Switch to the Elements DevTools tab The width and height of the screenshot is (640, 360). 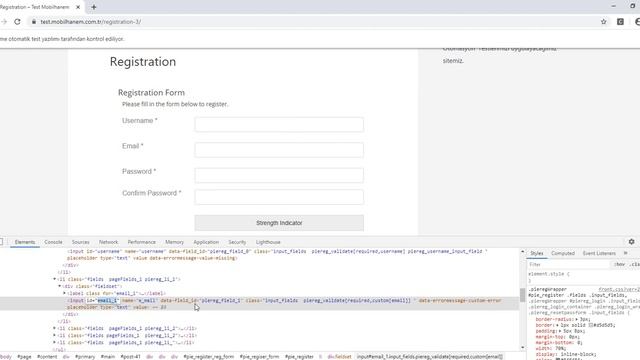pyautogui.click(x=25, y=242)
